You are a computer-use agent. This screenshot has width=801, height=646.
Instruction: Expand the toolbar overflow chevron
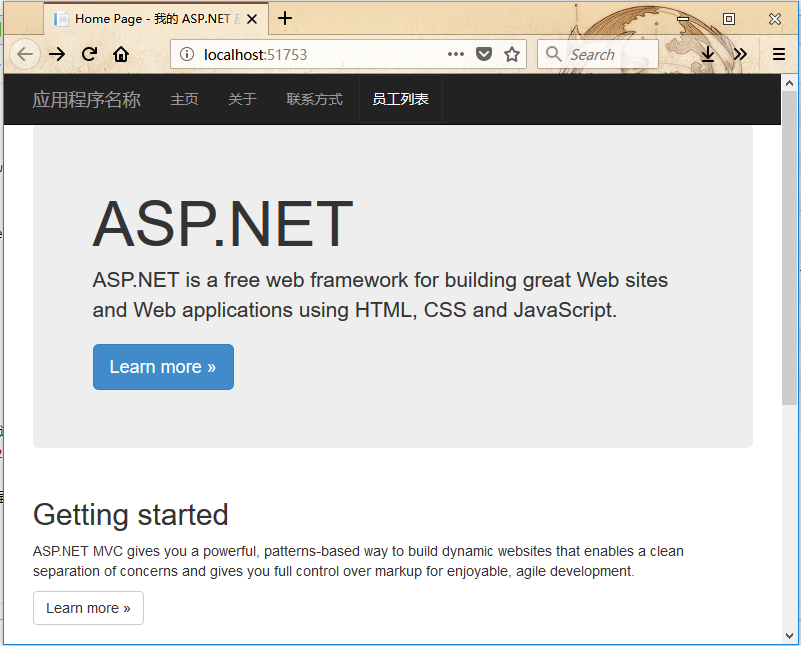740,54
